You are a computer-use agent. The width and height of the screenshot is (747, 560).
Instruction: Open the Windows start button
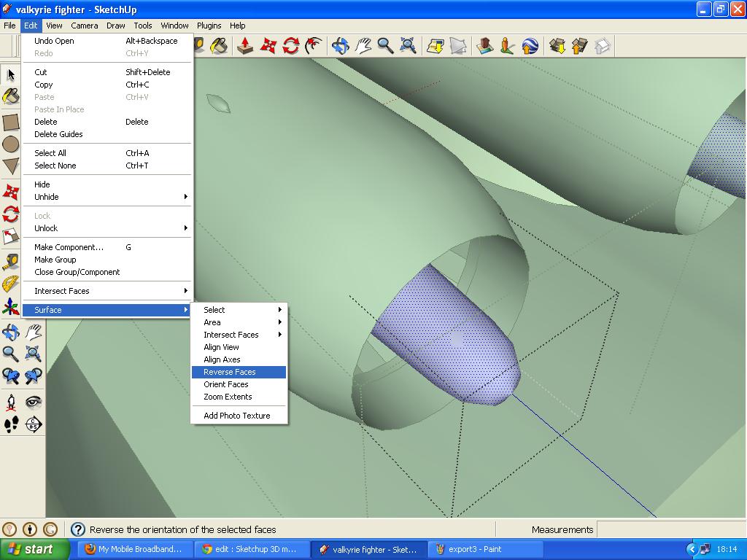[34, 549]
